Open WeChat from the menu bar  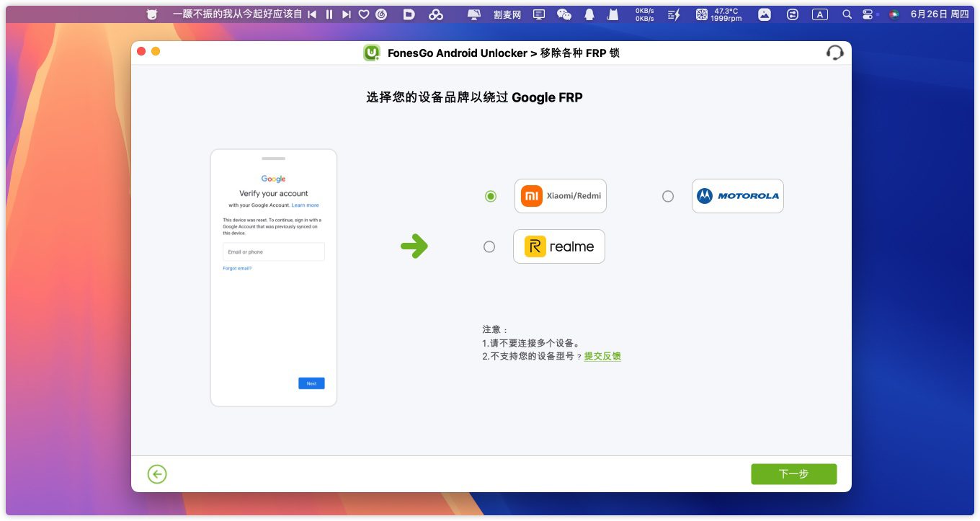pos(564,14)
